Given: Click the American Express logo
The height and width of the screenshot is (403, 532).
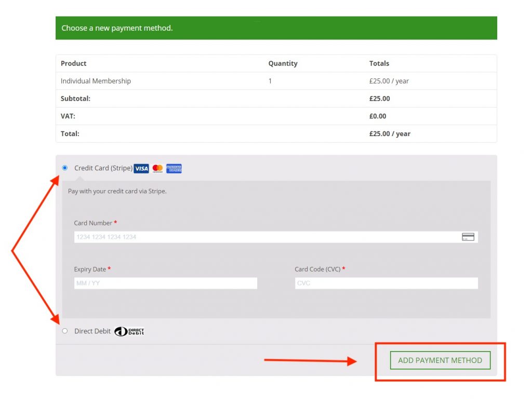Looking at the screenshot, I should pos(174,169).
